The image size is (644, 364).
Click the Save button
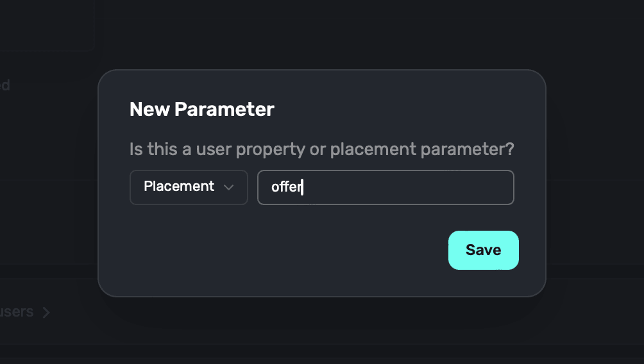[x=483, y=250]
